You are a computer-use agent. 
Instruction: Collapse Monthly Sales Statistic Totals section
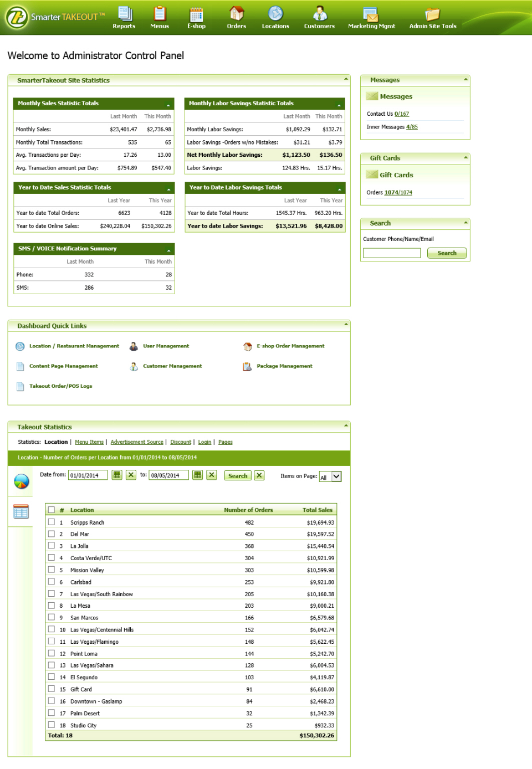point(168,105)
